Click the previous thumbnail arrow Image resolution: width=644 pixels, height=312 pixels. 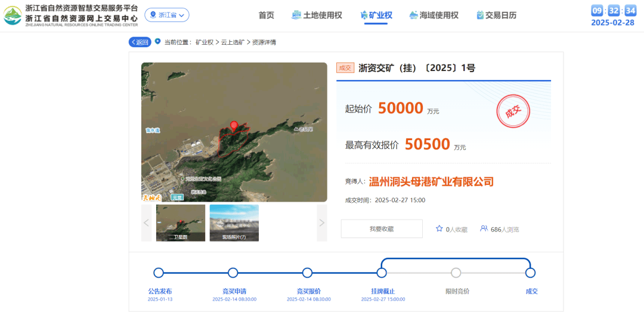pos(146,223)
